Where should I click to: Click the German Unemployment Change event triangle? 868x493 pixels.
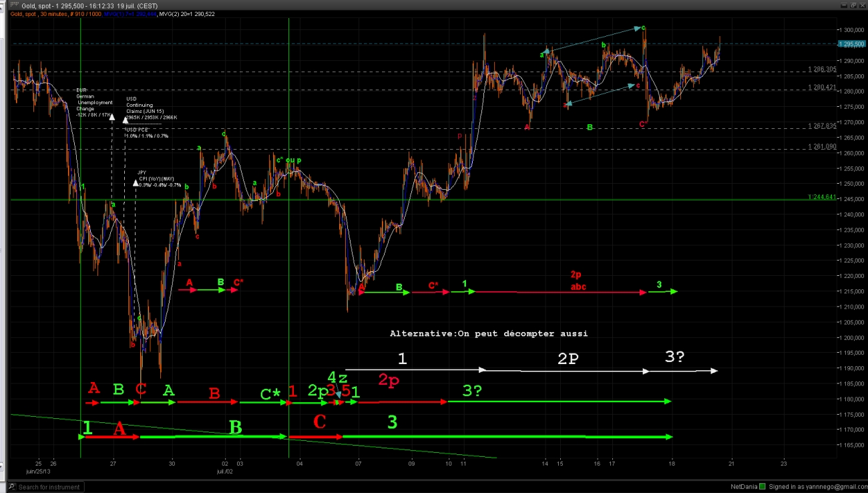112,118
